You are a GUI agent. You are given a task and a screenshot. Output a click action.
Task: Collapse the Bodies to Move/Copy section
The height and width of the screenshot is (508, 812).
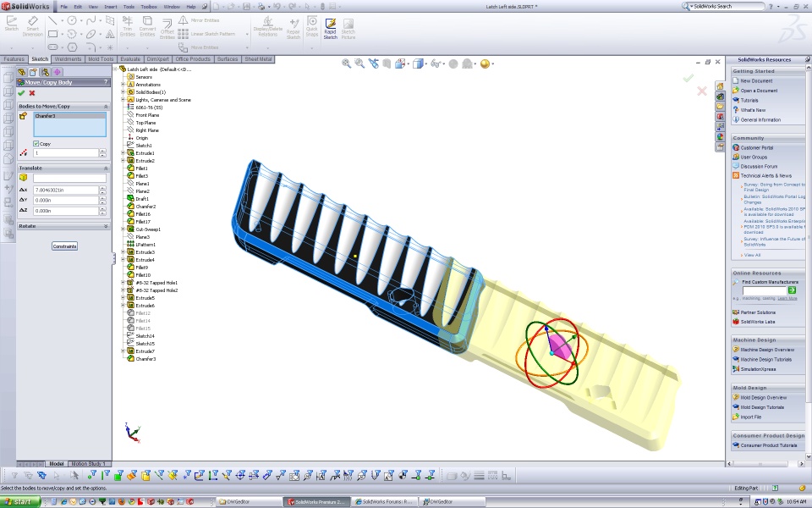(106, 107)
